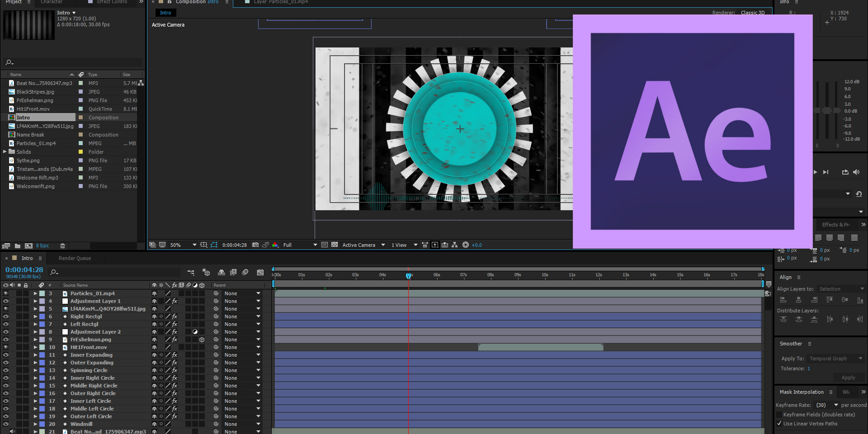Toggle hide shy layers icon in timeline
The image size is (868, 434).
pyautogui.click(x=222, y=272)
